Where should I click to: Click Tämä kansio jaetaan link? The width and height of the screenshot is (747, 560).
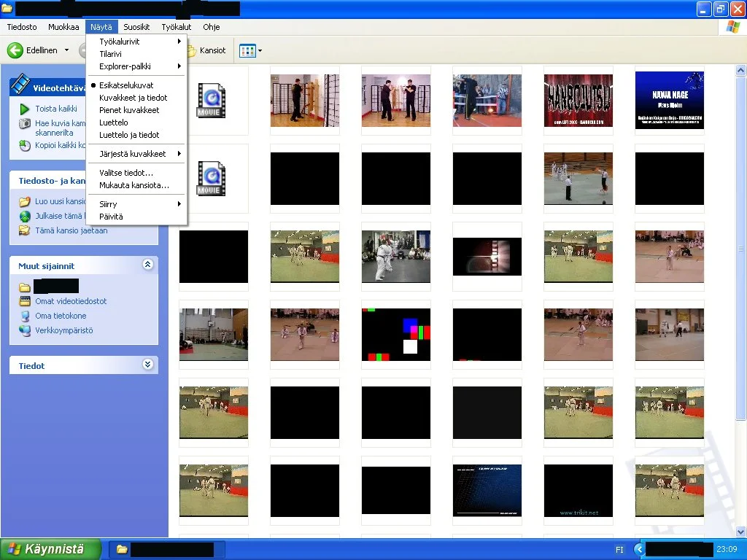click(x=71, y=230)
